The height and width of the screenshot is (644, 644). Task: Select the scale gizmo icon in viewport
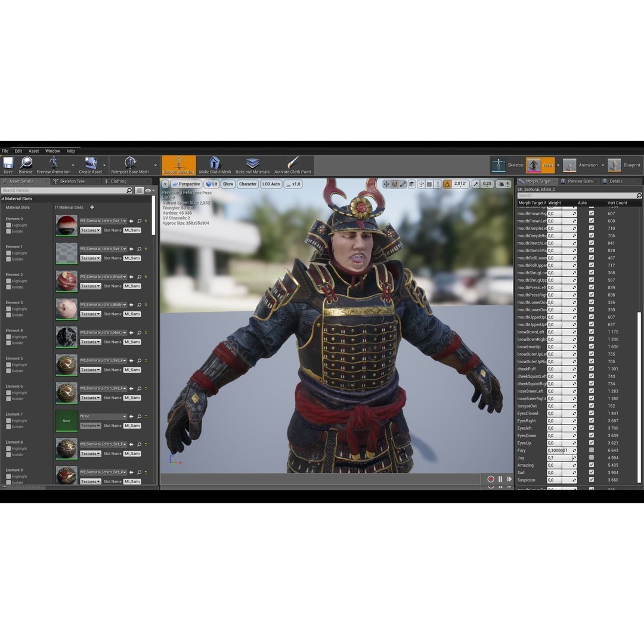tap(403, 184)
